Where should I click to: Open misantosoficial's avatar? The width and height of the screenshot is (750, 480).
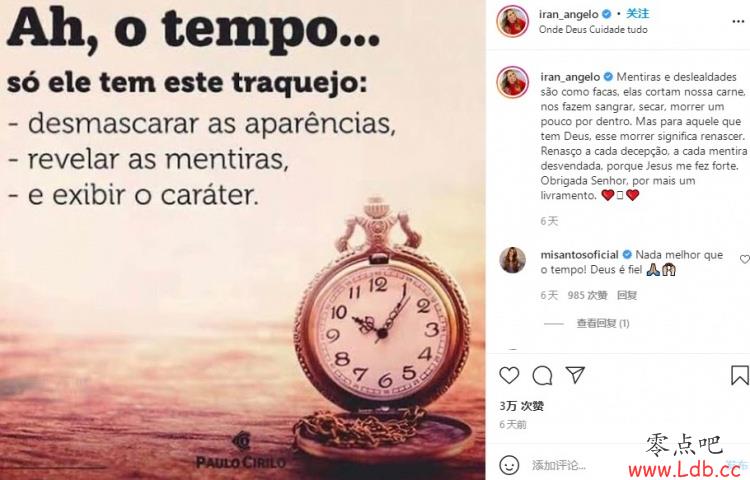click(x=512, y=260)
